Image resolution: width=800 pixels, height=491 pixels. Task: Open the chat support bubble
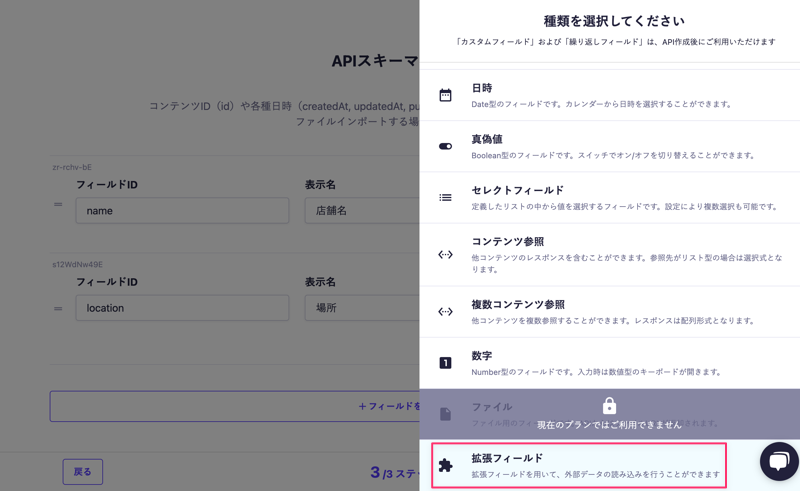click(x=779, y=461)
